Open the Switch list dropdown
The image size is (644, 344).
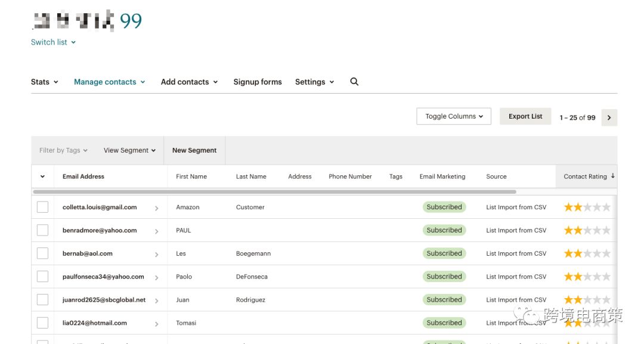point(54,42)
